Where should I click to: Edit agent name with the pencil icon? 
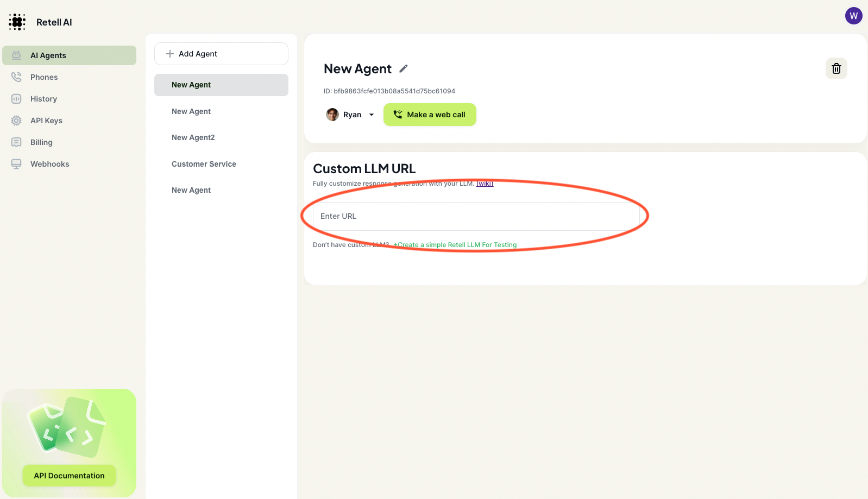click(x=404, y=68)
